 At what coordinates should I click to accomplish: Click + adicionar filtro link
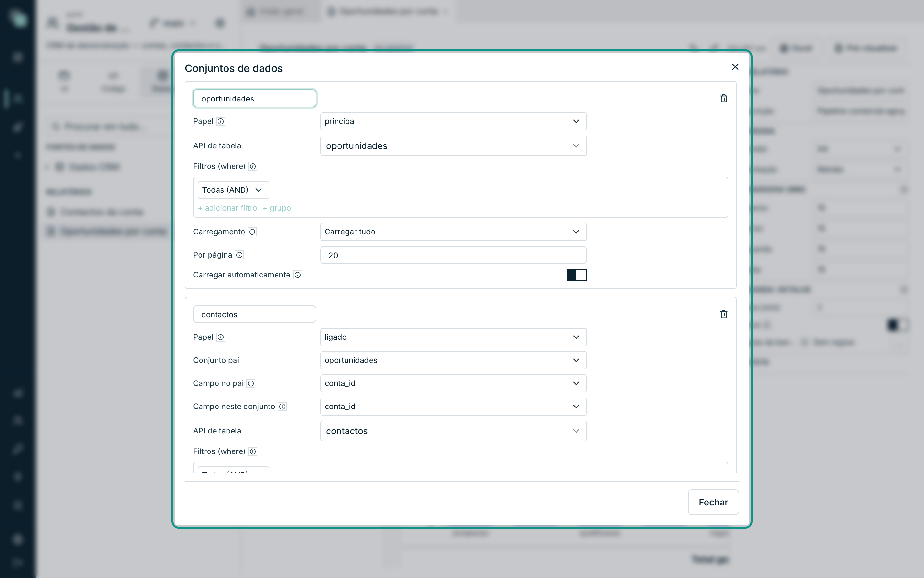[x=227, y=208]
